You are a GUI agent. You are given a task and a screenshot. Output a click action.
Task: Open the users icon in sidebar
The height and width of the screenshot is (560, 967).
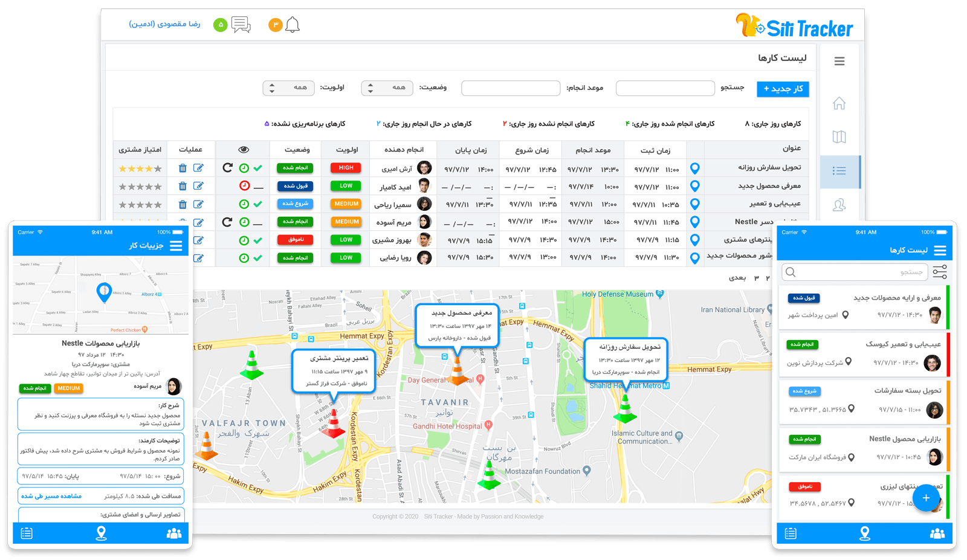tap(839, 205)
